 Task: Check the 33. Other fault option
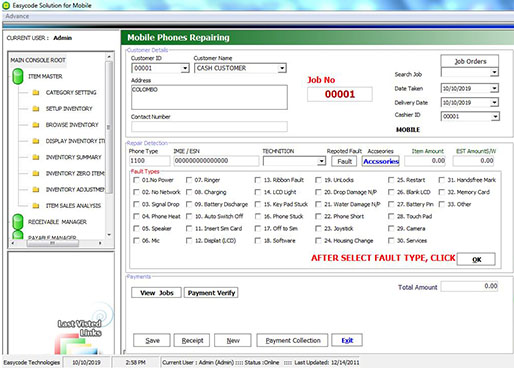[442, 204]
